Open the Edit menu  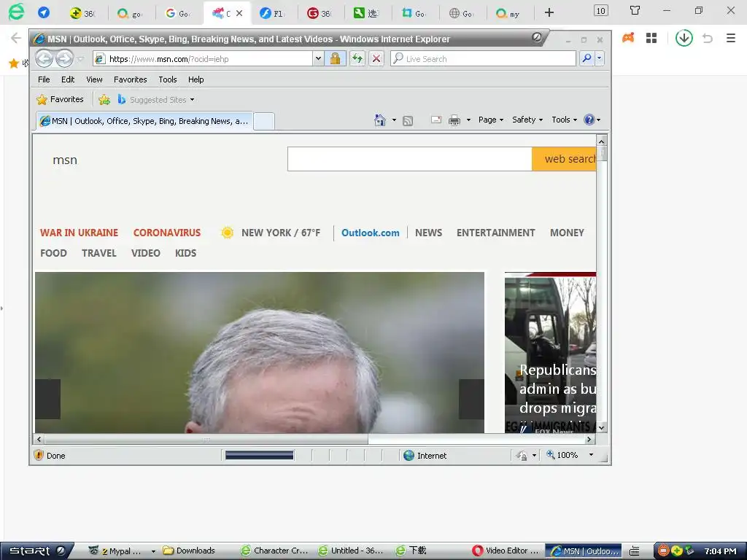click(x=68, y=79)
